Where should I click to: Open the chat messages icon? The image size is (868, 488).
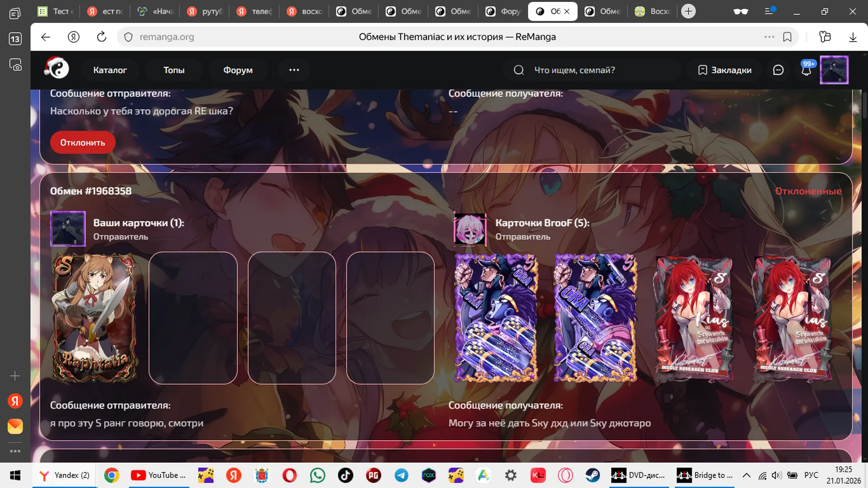(778, 70)
